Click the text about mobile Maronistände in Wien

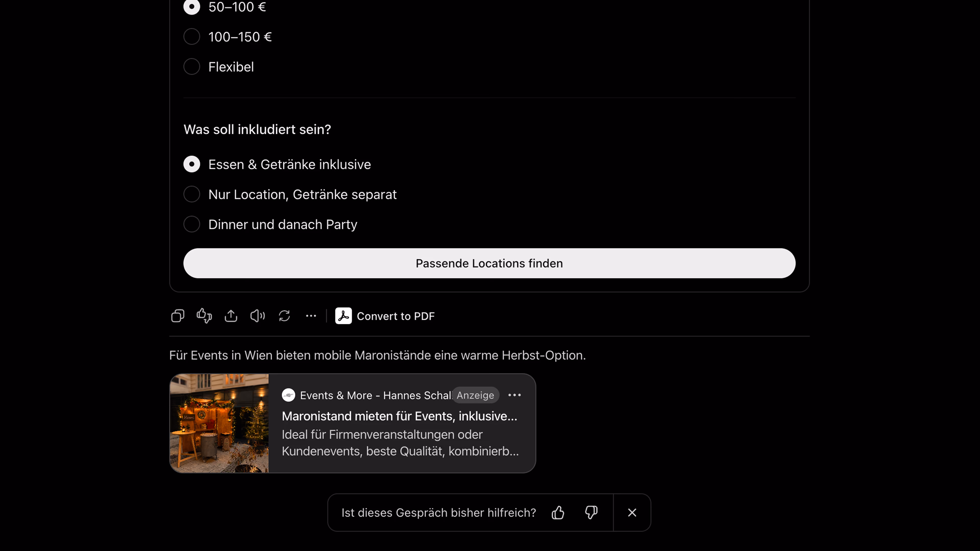[377, 356]
